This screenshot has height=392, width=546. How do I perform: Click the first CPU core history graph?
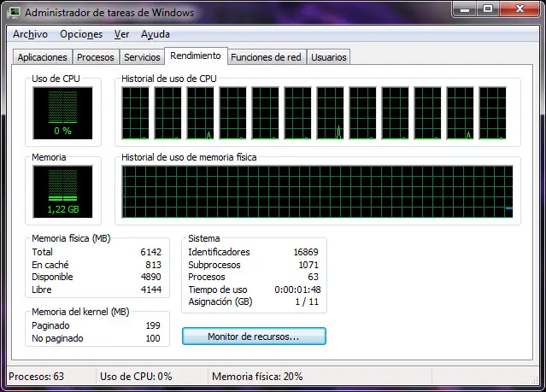click(x=135, y=113)
